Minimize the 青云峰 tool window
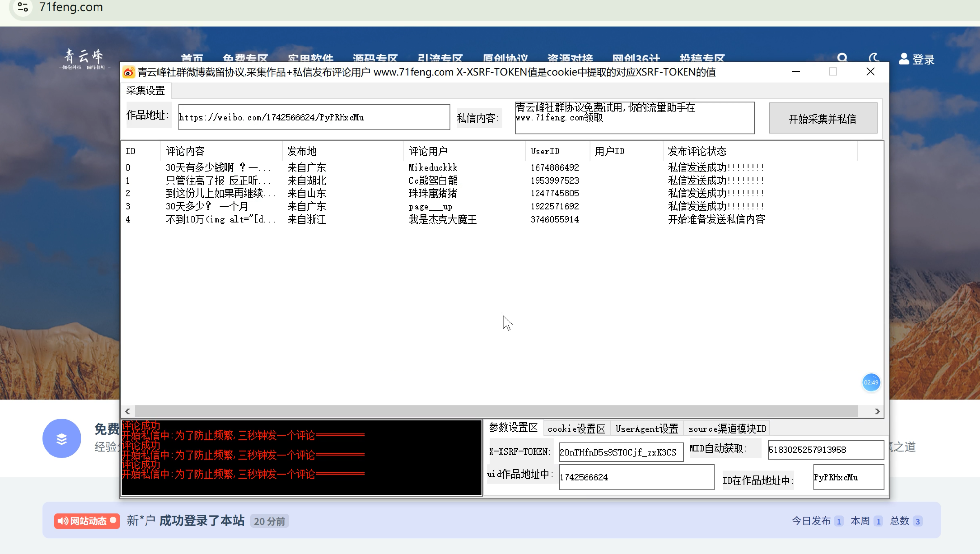This screenshot has width=980, height=554. tap(796, 72)
